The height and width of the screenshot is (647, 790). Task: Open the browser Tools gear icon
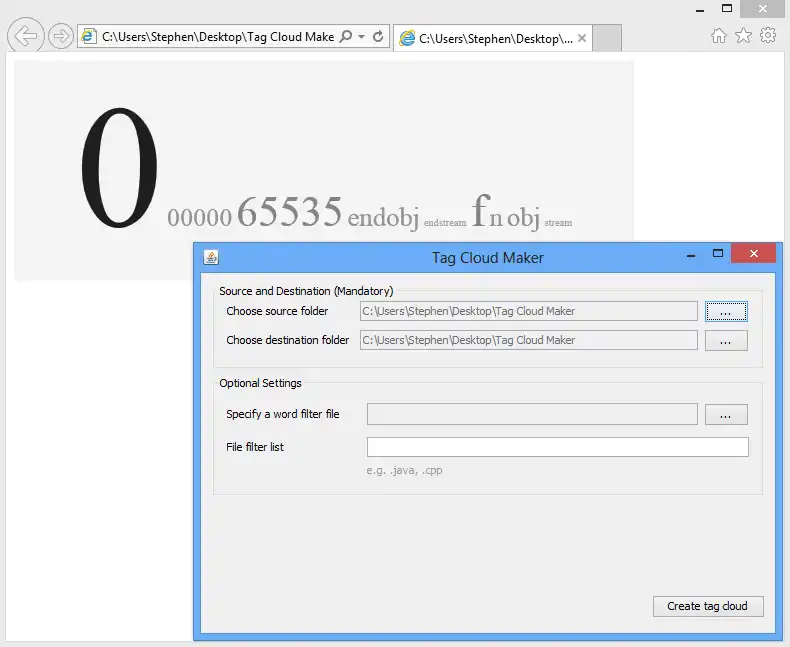tap(768, 35)
